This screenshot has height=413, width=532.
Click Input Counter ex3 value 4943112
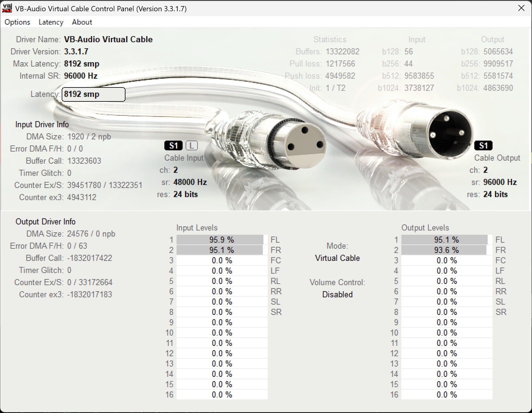[82, 197]
